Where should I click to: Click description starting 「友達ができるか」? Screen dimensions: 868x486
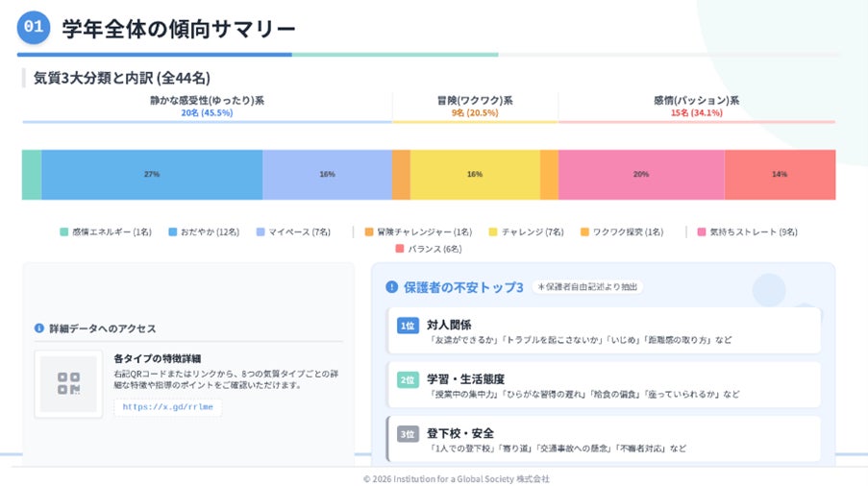(x=581, y=340)
